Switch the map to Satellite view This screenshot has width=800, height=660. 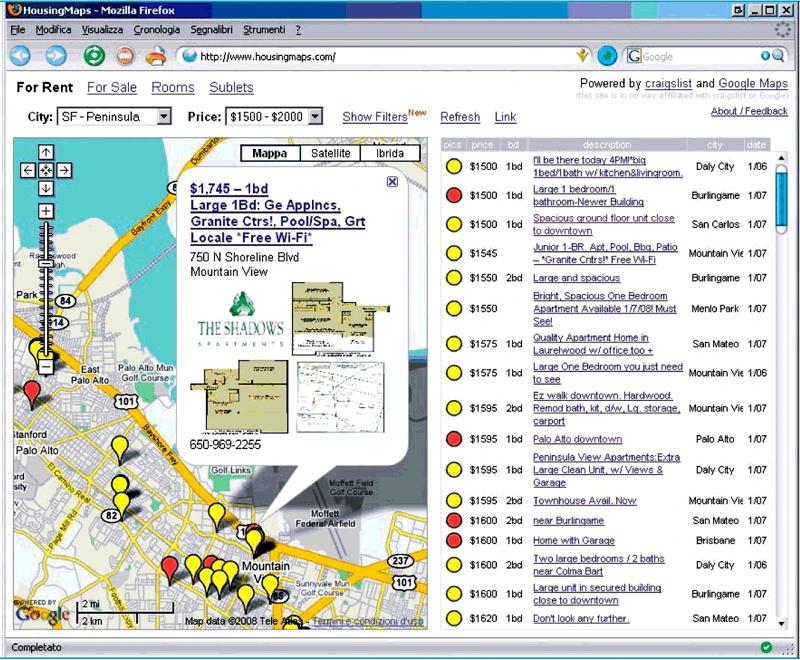pos(330,153)
